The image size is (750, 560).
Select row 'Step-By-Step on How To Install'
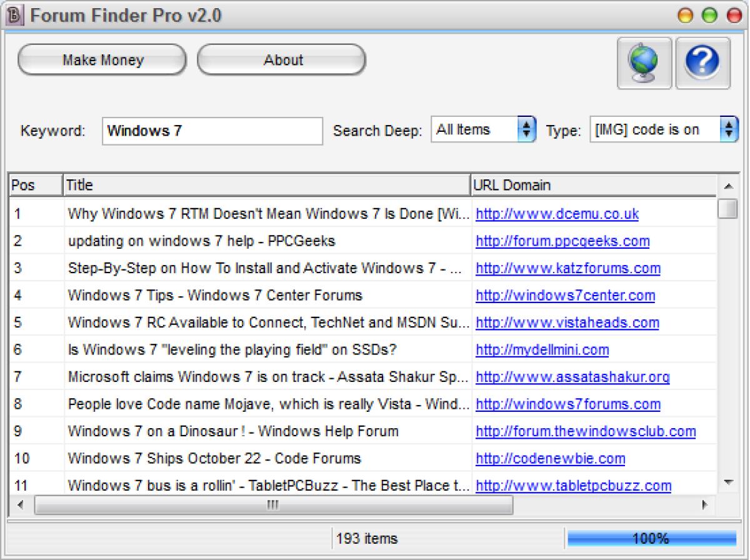pyautogui.click(x=364, y=269)
